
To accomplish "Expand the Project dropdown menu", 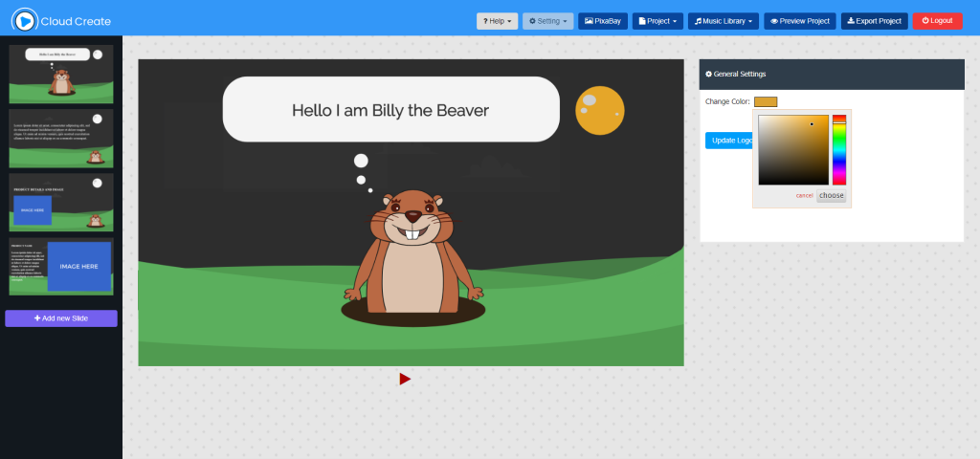I will [x=658, y=21].
